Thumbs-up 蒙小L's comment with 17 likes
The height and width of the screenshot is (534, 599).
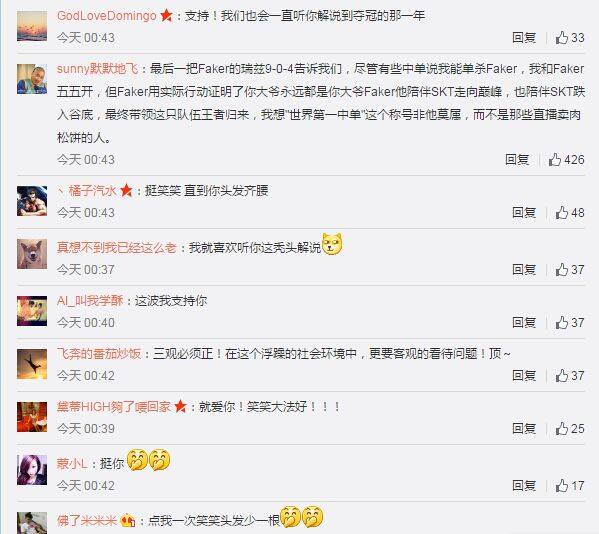point(570,485)
